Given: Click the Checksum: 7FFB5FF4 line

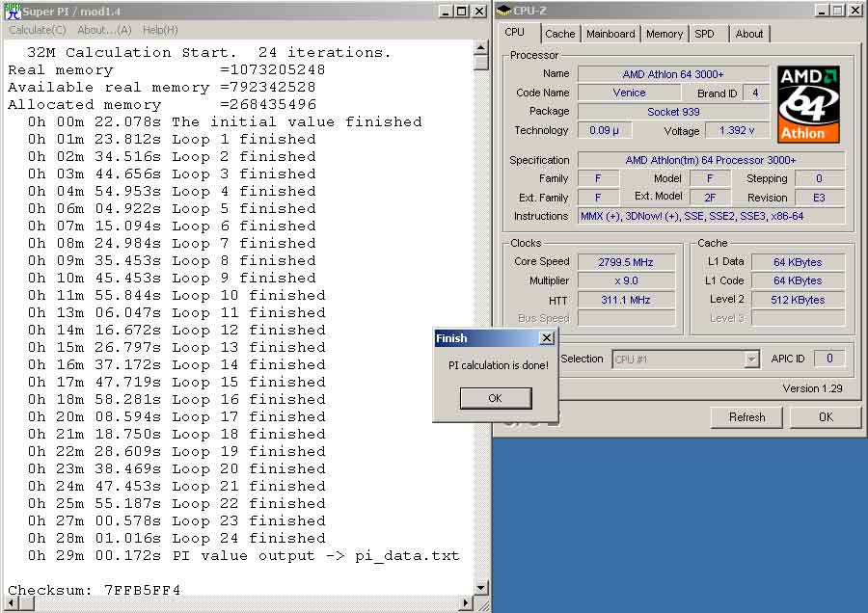Looking at the screenshot, I should pos(95,590).
